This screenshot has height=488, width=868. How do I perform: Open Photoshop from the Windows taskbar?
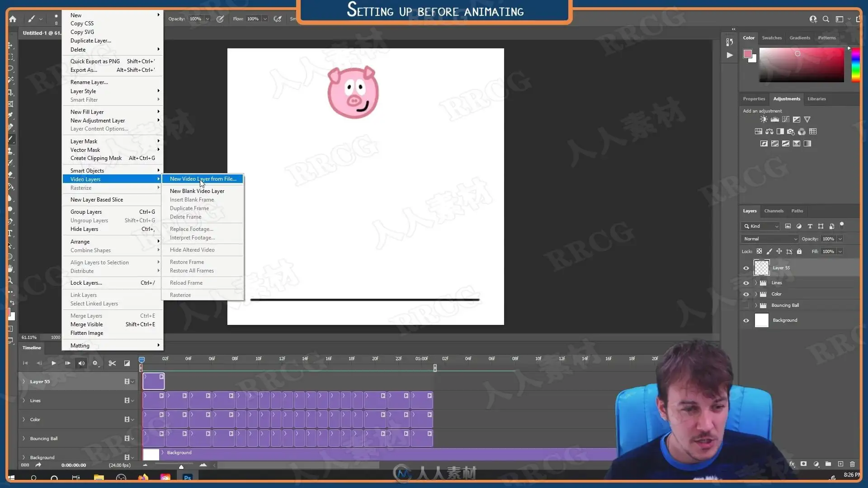[187, 478]
